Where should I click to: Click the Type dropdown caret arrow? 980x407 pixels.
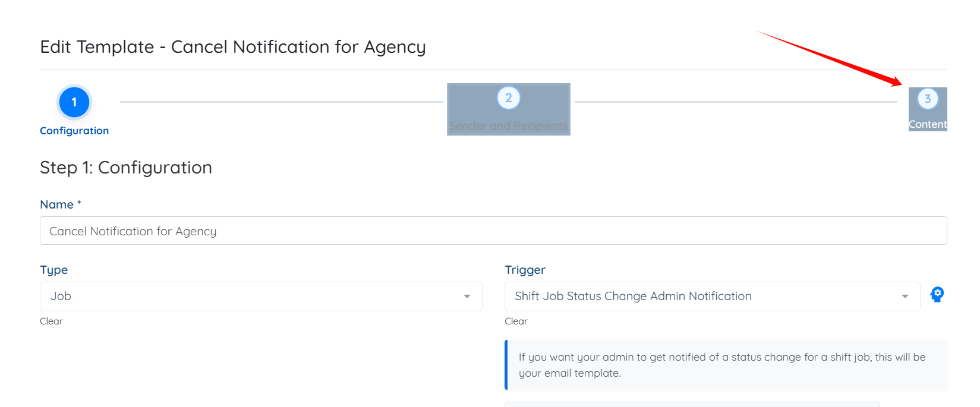(x=467, y=296)
